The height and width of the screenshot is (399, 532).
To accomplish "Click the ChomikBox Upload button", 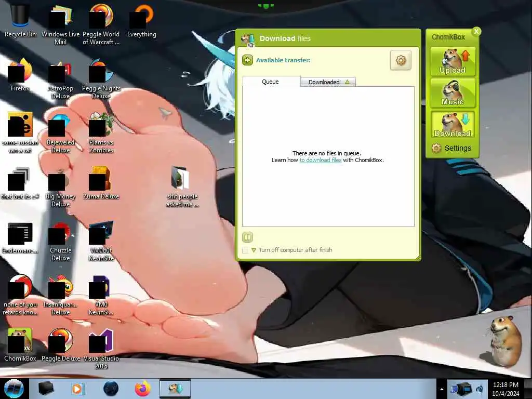I will coord(453,61).
